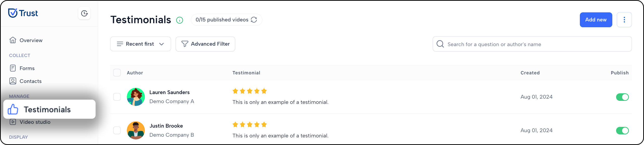Image resolution: width=644 pixels, height=145 pixels.
Task: Expand the Recent first sort dropdown
Action: (x=141, y=44)
